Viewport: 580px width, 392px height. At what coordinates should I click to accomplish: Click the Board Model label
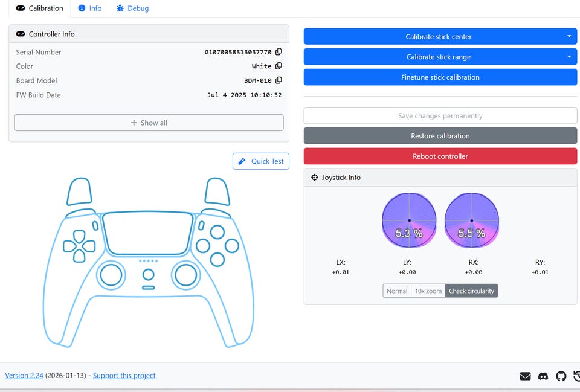tap(36, 80)
